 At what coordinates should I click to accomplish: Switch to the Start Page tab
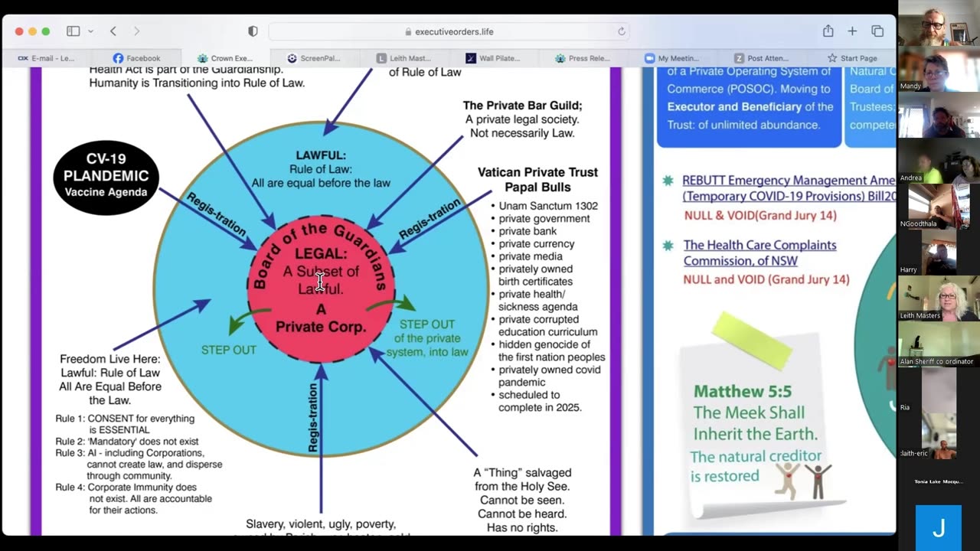pyautogui.click(x=851, y=58)
